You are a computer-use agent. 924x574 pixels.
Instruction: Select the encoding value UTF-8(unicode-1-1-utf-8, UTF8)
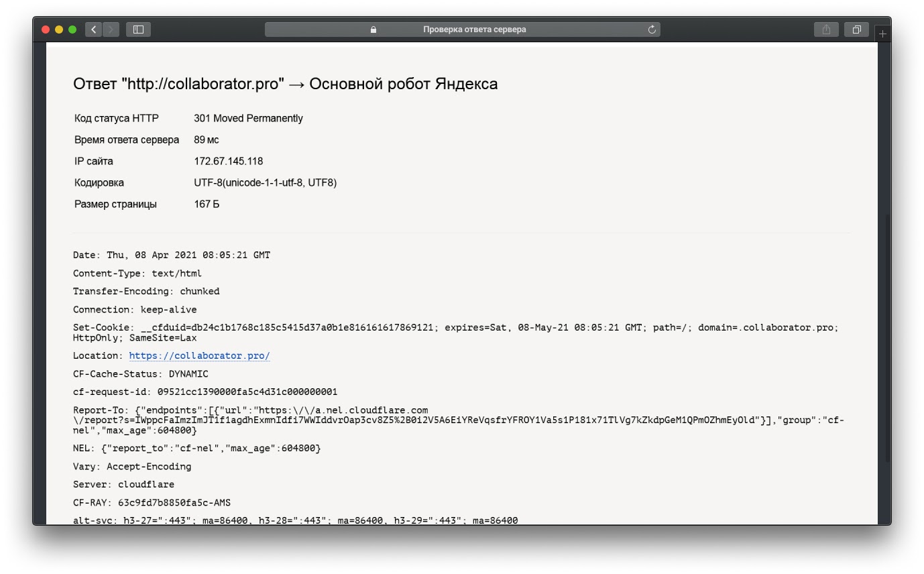(265, 183)
